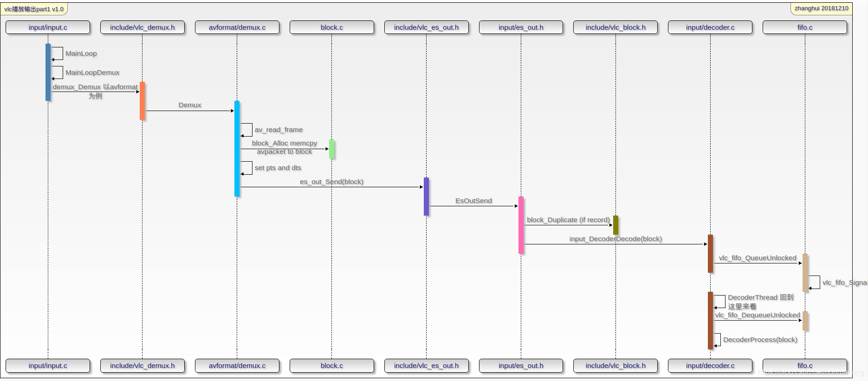This screenshot has height=381, width=868.
Task: Click the 'MainLoop' self-call label
Action: (x=81, y=53)
